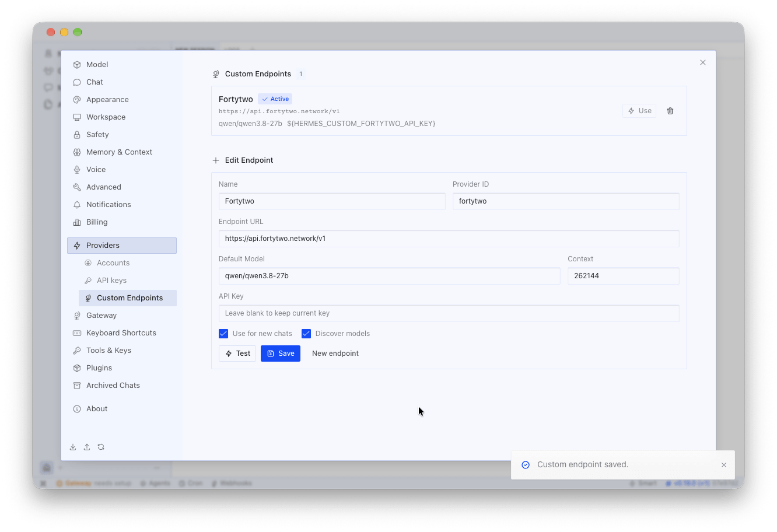Open the Archived Chats section
Image resolution: width=777 pixels, height=532 pixels.
(122, 386)
